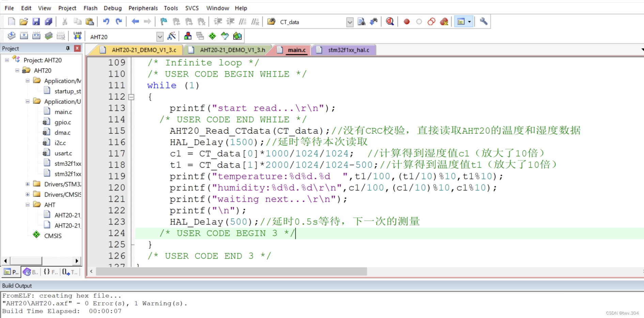Image resolution: width=644 pixels, height=318 pixels.
Task: Open Pack Installer icon
Action: click(237, 36)
